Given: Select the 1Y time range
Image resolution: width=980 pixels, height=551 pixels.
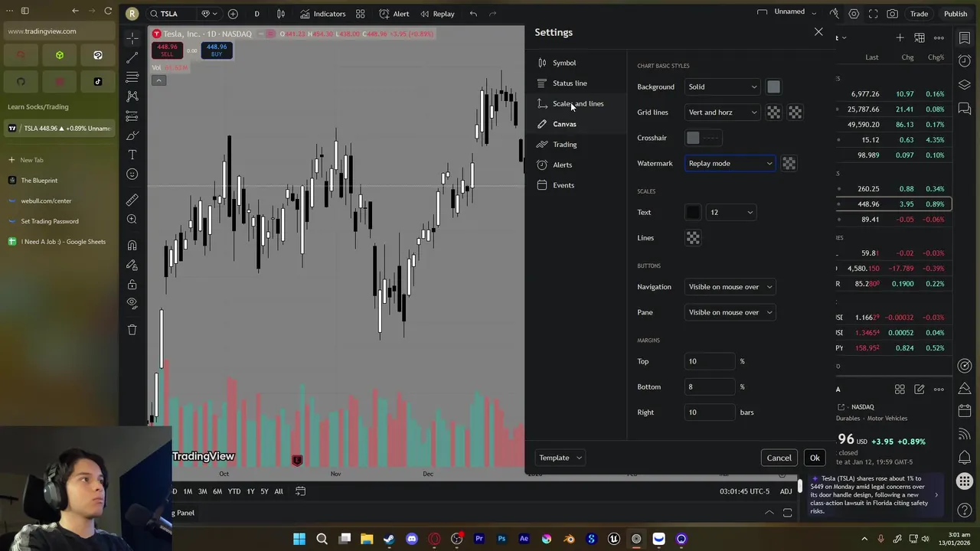Looking at the screenshot, I should pyautogui.click(x=250, y=491).
